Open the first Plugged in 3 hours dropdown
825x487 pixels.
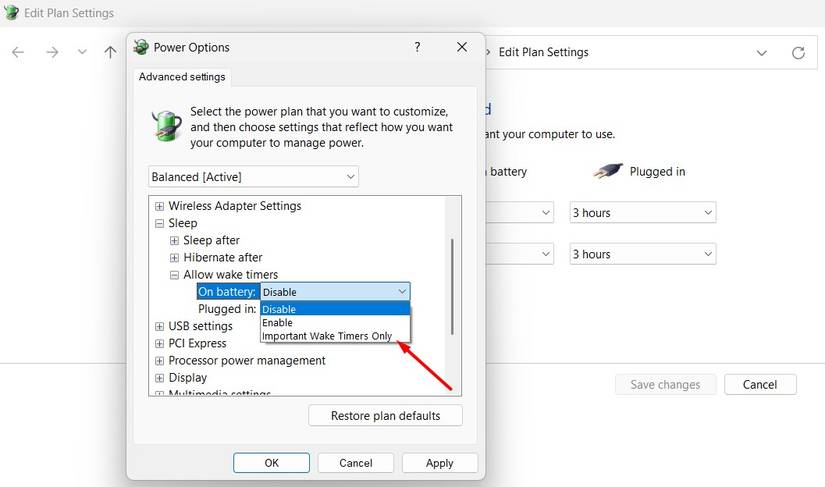point(642,213)
